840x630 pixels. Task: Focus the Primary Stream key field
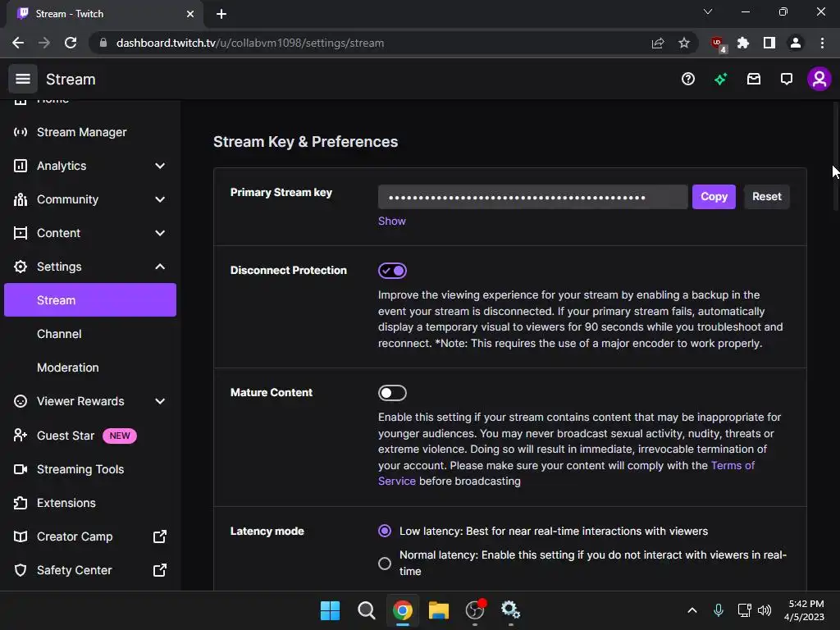click(532, 197)
